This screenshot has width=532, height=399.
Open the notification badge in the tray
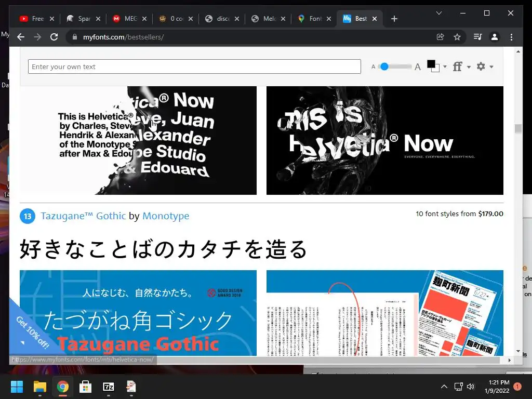tap(517, 387)
